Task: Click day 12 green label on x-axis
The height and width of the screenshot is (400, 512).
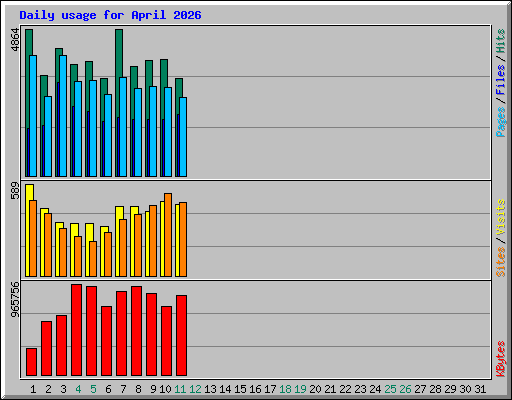Action: (195, 389)
